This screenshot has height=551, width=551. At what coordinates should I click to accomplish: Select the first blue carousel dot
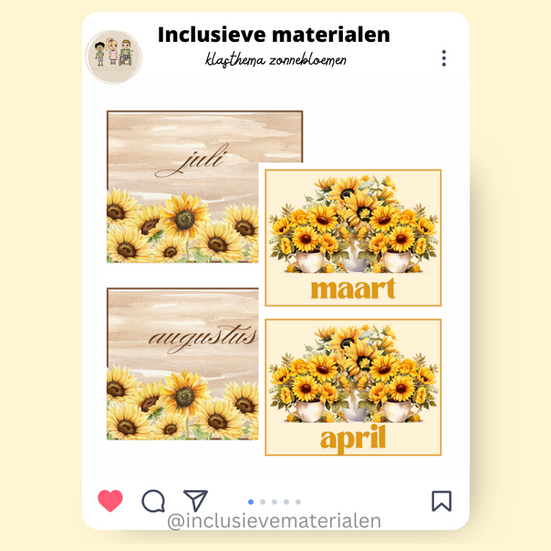[x=251, y=502]
